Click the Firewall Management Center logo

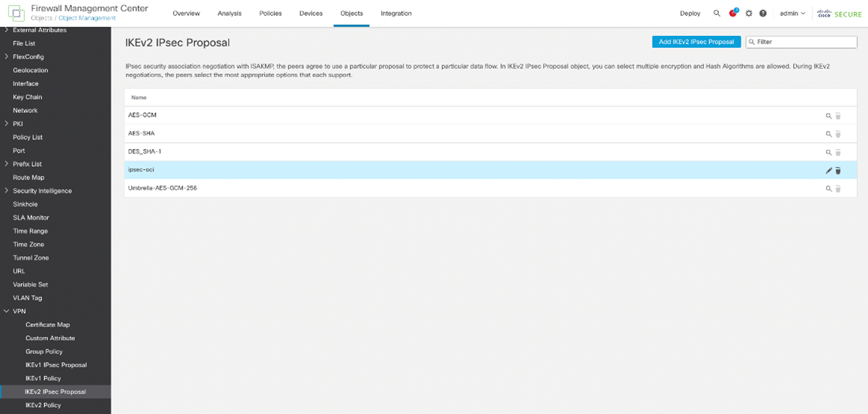tap(16, 13)
